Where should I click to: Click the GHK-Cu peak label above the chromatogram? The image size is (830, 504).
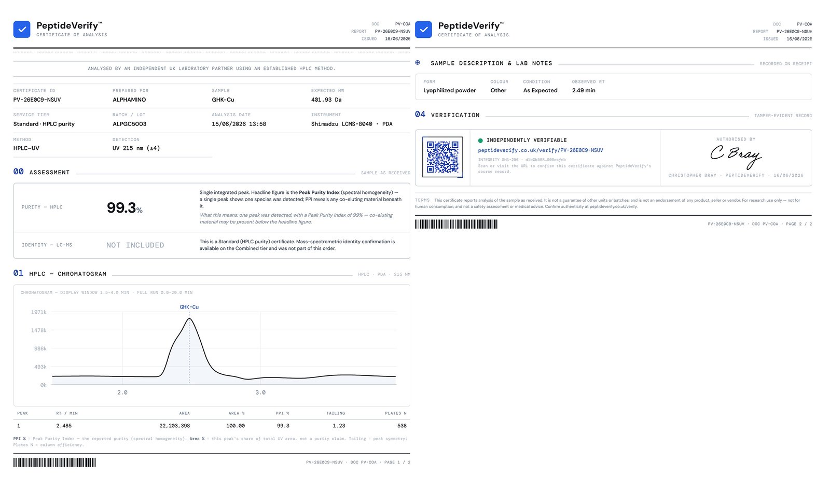pyautogui.click(x=189, y=307)
